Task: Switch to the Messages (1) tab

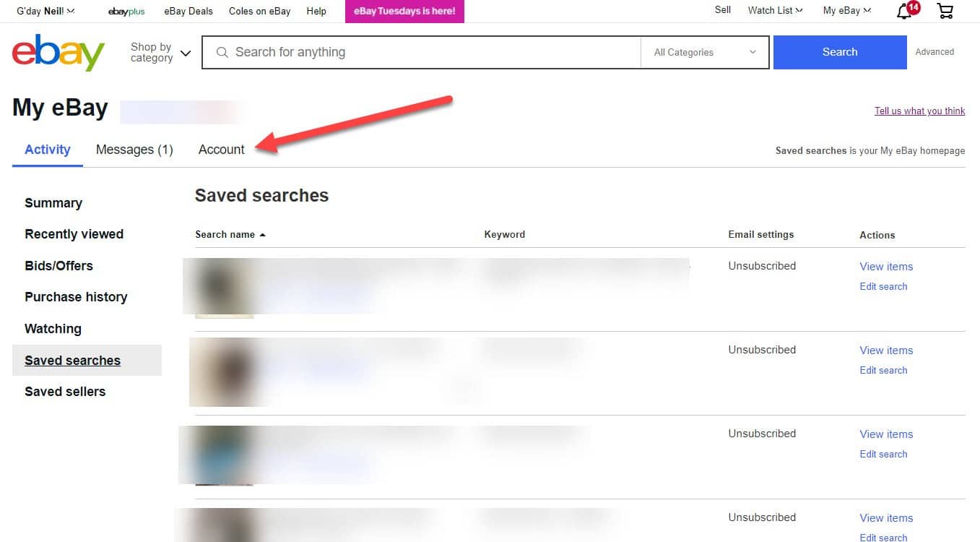Action: [134, 150]
